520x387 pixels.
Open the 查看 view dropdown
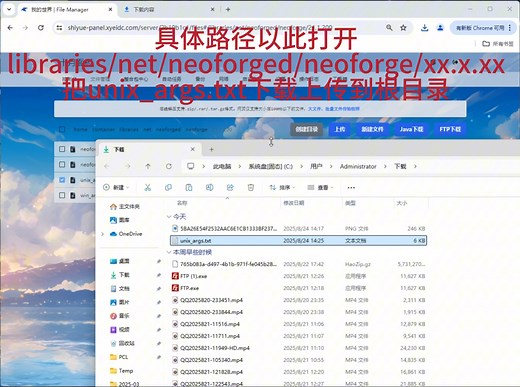(320, 187)
